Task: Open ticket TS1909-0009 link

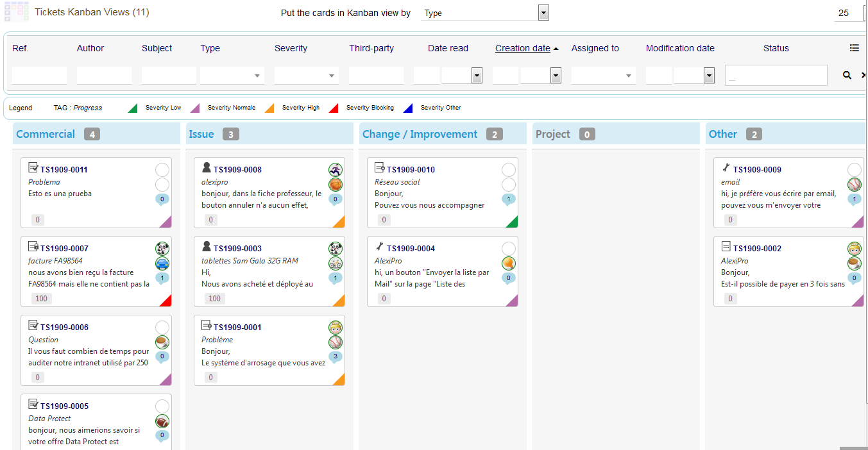Action: [x=757, y=170]
